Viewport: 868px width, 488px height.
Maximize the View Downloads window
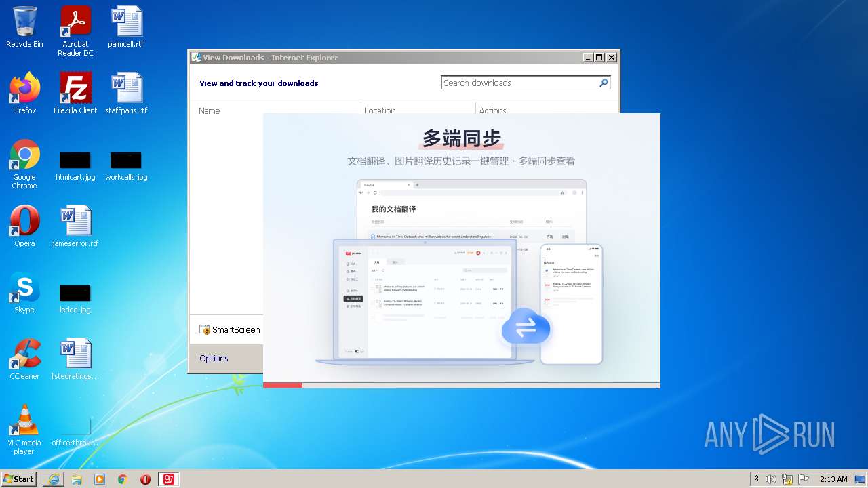(599, 58)
